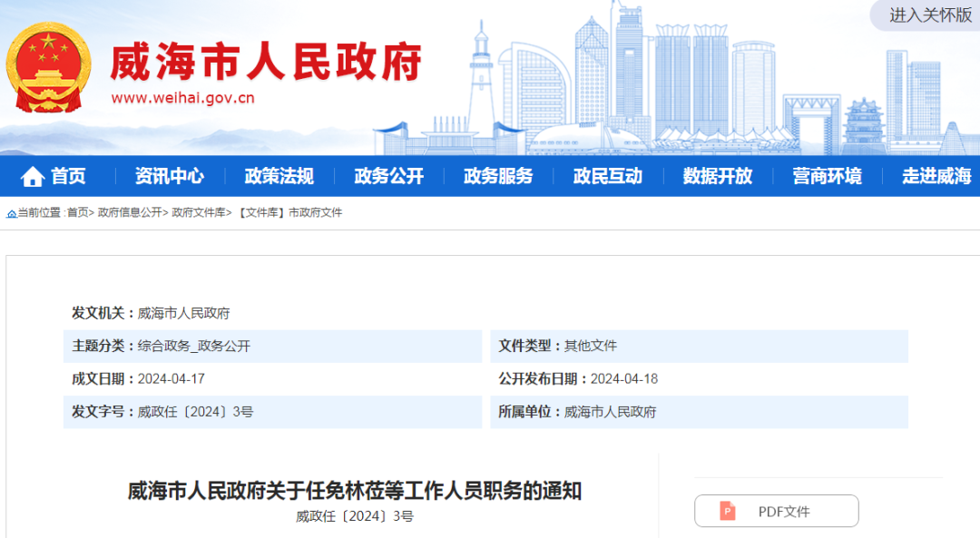
Task: Open the 数据开放 section
Action: (717, 176)
